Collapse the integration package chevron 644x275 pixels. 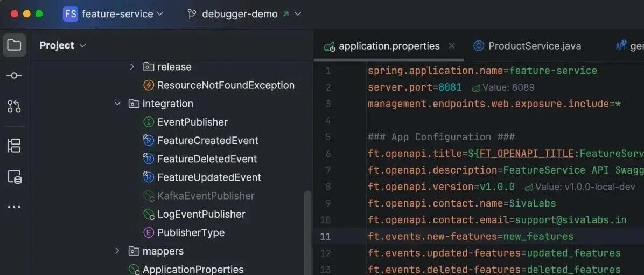pos(117,104)
